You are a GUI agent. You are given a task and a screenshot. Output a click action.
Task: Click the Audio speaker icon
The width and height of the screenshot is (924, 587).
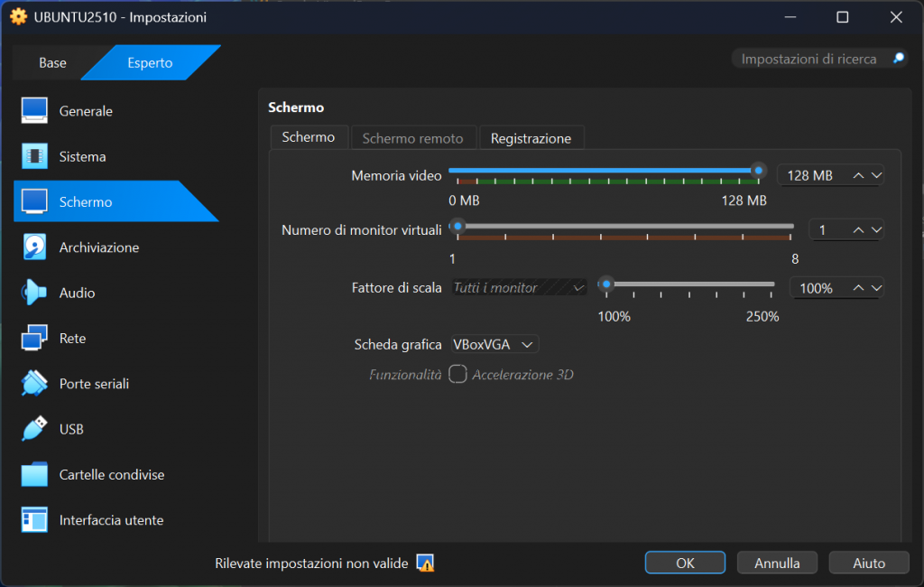(x=34, y=293)
